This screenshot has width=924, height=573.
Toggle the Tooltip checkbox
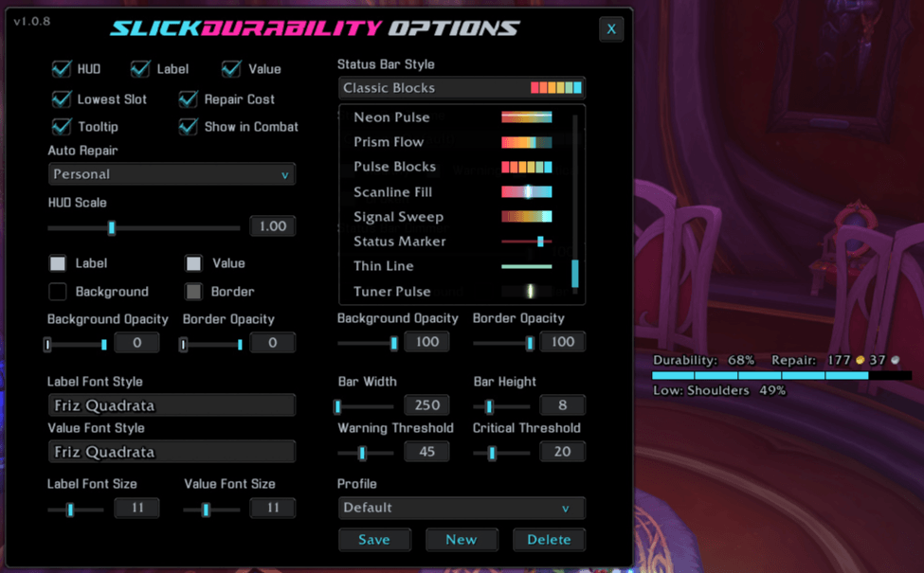coord(62,127)
